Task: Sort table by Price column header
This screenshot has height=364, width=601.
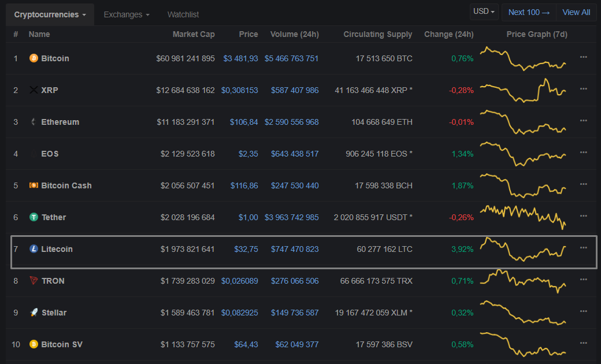Action: point(248,34)
